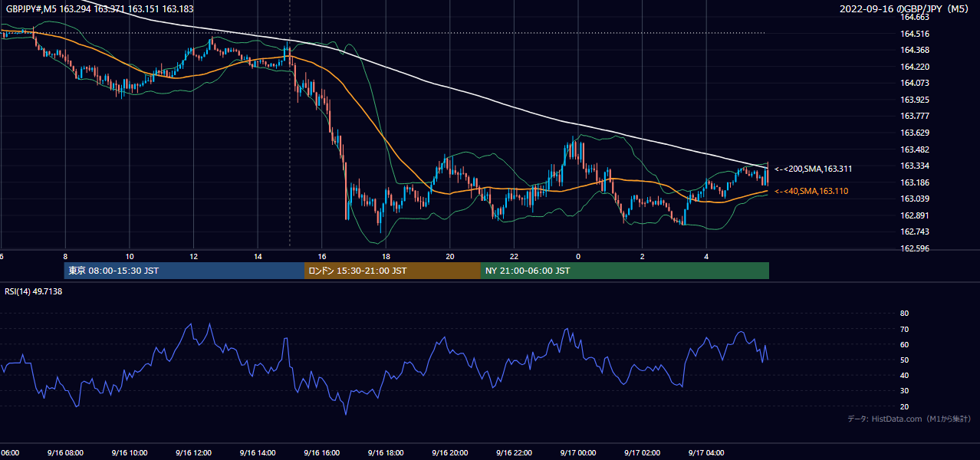Click the '2022-09-16 のGBP/JPY (M5)' chart title
Screen dimensions: 980x460
905,9
